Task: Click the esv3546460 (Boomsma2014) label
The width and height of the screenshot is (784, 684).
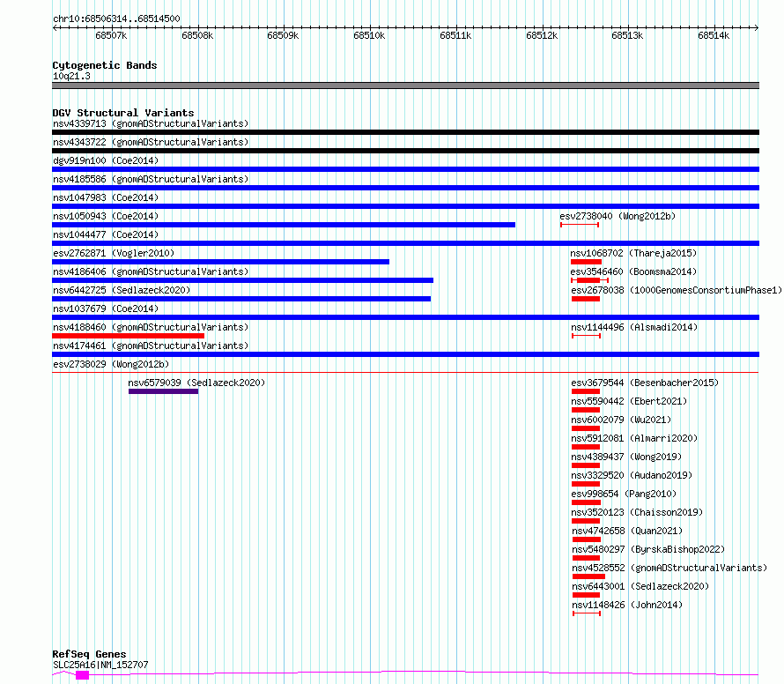Action: [x=633, y=271]
